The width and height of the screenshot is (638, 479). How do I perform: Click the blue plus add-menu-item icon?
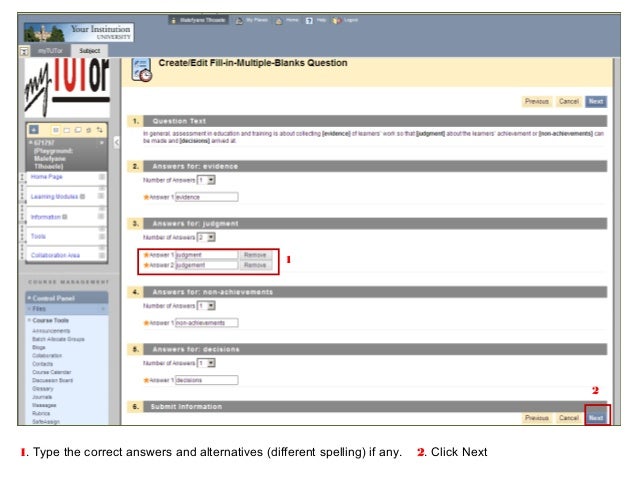pos(34,129)
